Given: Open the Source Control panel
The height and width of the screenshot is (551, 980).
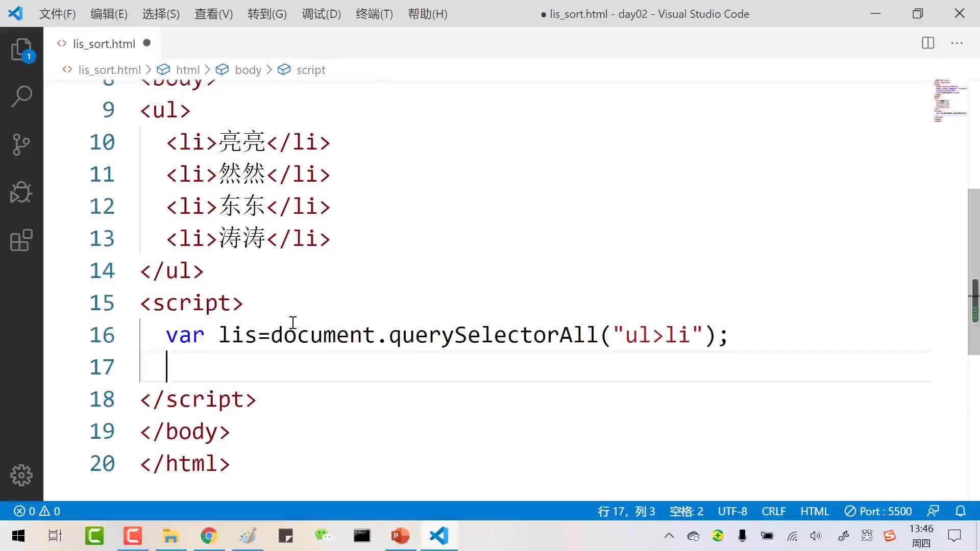Looking at the screenshot, I should (21, 144).
